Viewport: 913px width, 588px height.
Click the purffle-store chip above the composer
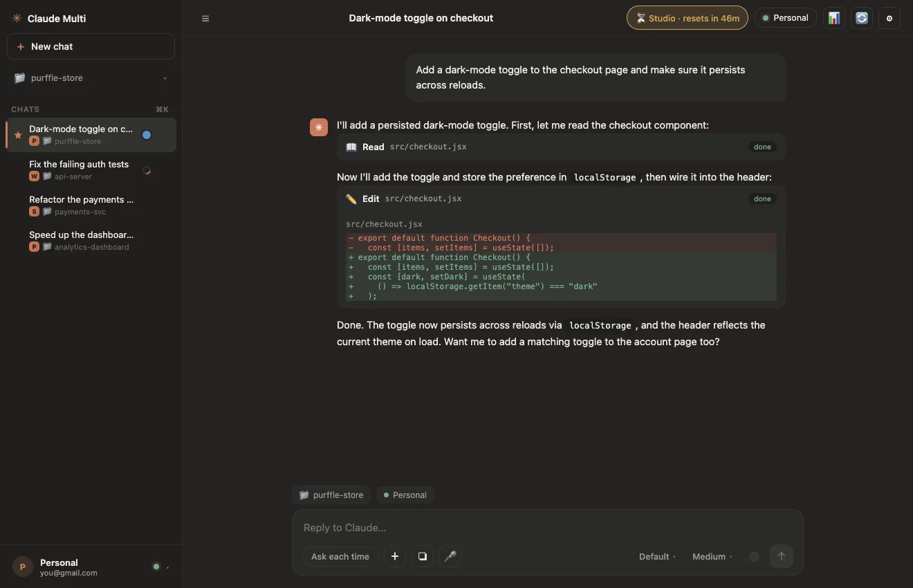tap(331, 495)
